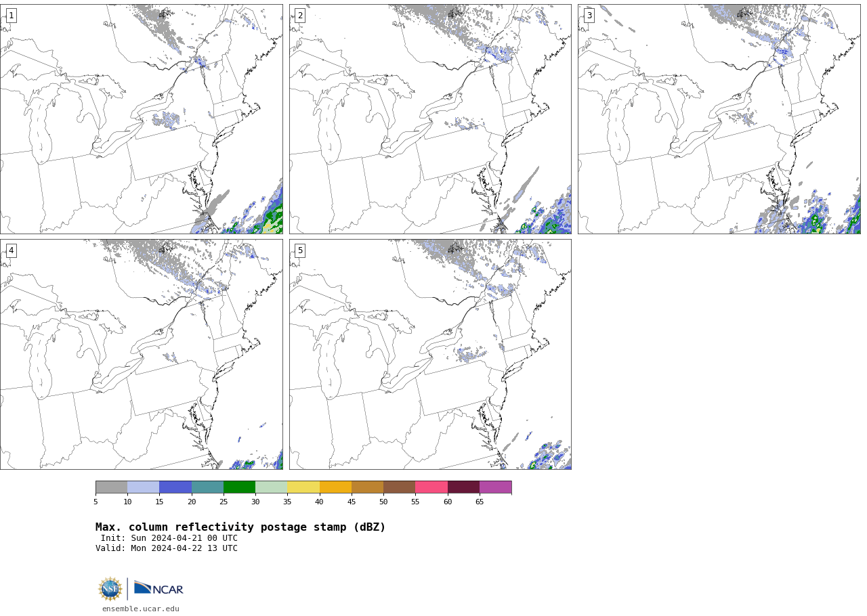Click the Init: Sun 2024-04-21 00 UTC line
This screenshot has width=867, height=616.
pyautogui.click(x=169, y=539)
